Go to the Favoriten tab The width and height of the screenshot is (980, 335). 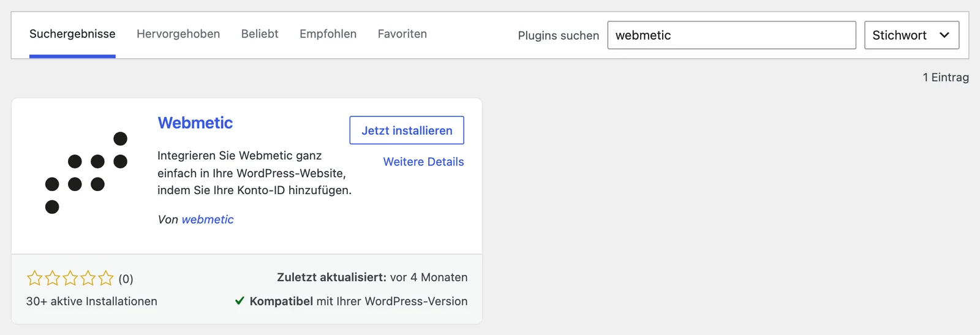[x=402, y=34]
